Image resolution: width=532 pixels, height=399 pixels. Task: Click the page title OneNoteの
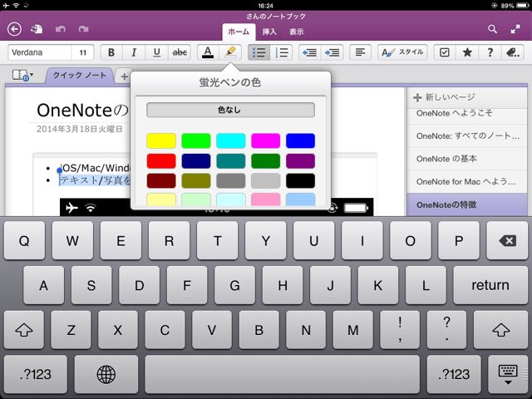pyautogui.click(x=83, y=111)
